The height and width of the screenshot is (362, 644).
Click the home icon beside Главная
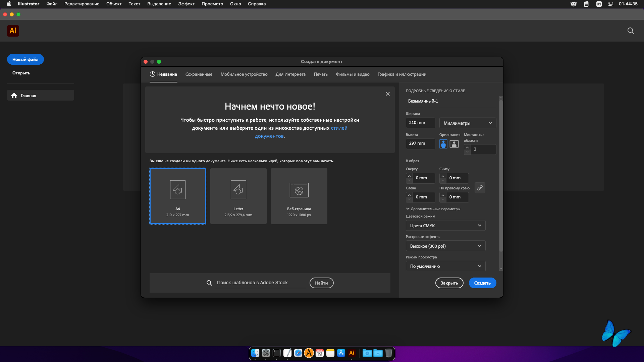[x=14, y=96]
